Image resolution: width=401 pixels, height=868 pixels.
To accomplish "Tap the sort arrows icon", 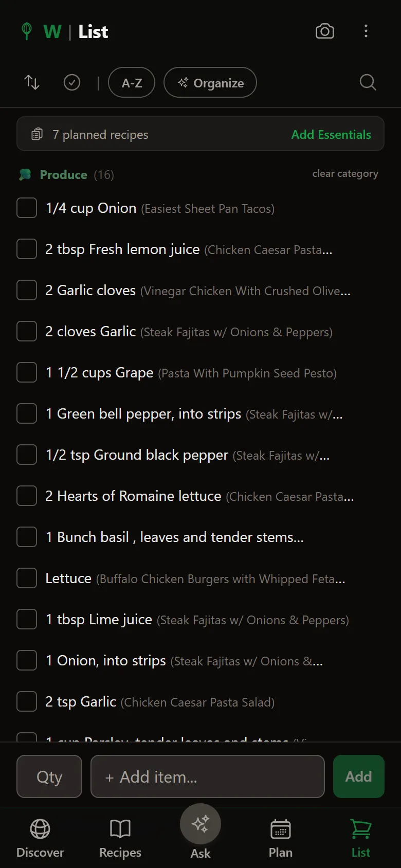I will click(32, 82).
